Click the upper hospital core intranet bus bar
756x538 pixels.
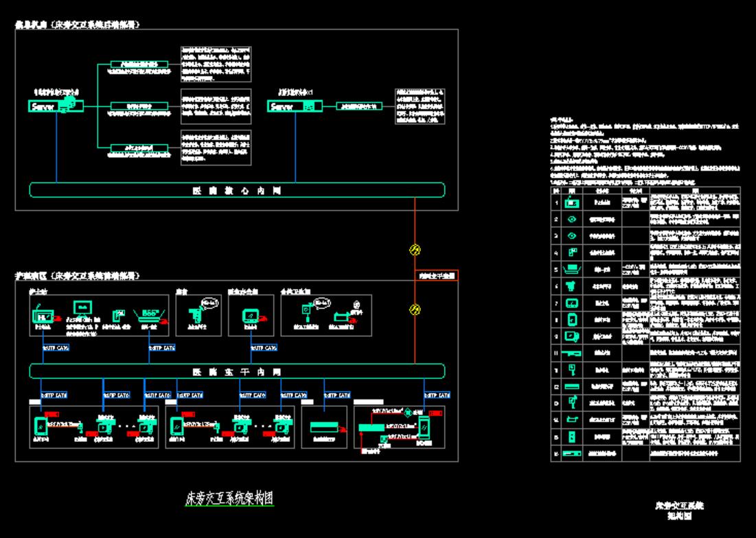[237, 190]
